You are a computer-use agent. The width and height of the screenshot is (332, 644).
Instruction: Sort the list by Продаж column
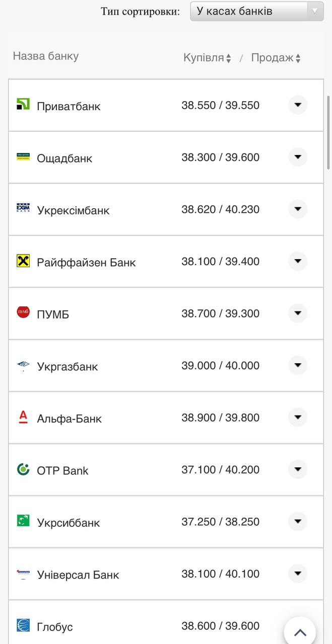pyautogui.click(x=276, y=58)
